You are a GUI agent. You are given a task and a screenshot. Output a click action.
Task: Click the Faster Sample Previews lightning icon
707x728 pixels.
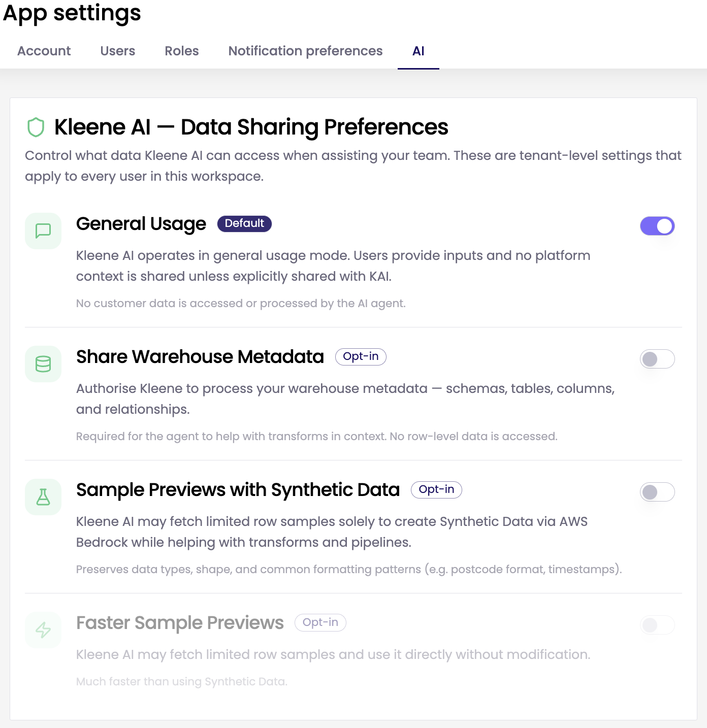pos(43,630)
